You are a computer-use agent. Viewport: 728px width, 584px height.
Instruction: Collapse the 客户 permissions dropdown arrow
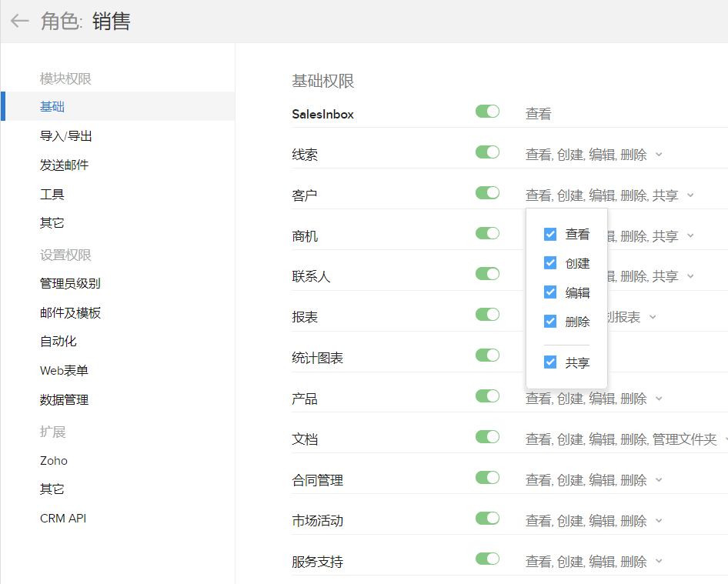click(x=690, y=195)
